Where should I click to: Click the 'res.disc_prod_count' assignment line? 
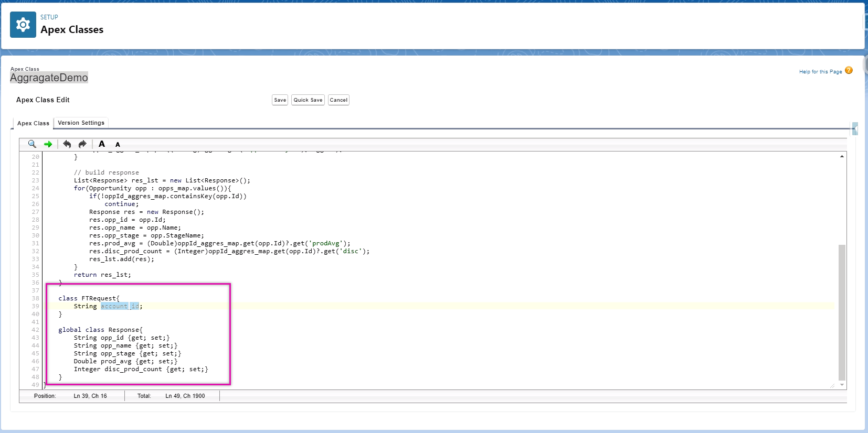229,251
